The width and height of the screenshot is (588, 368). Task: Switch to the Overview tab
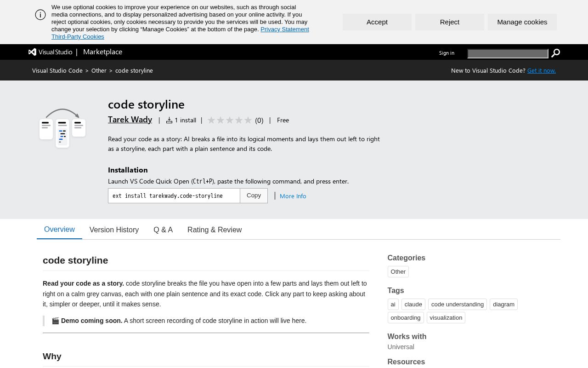[59, 230]
